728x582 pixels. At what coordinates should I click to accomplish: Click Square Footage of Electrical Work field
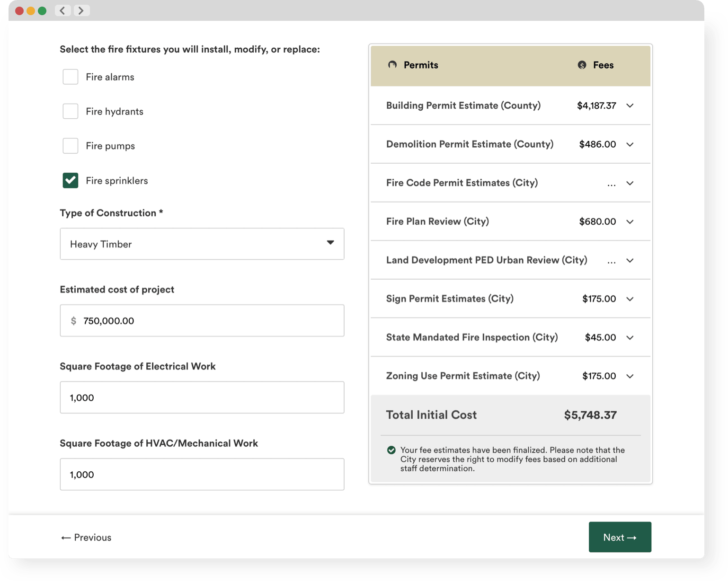point(202,397)
